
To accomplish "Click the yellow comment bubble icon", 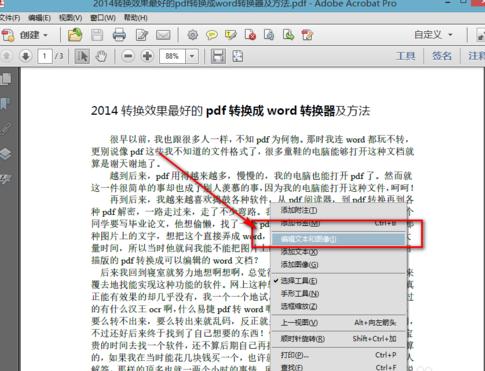I will pos(212,35).
